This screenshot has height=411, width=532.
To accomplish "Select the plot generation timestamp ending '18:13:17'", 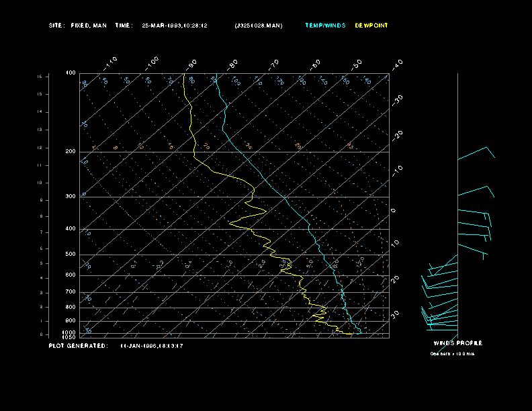I will point(152,346).
